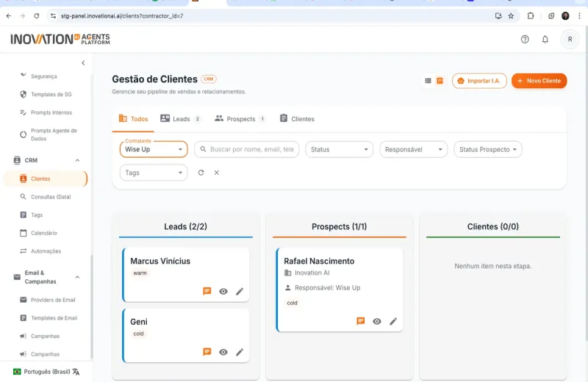Click Inovation AI company on Rafael card
The image size is (588, 382).
point(312,273)
